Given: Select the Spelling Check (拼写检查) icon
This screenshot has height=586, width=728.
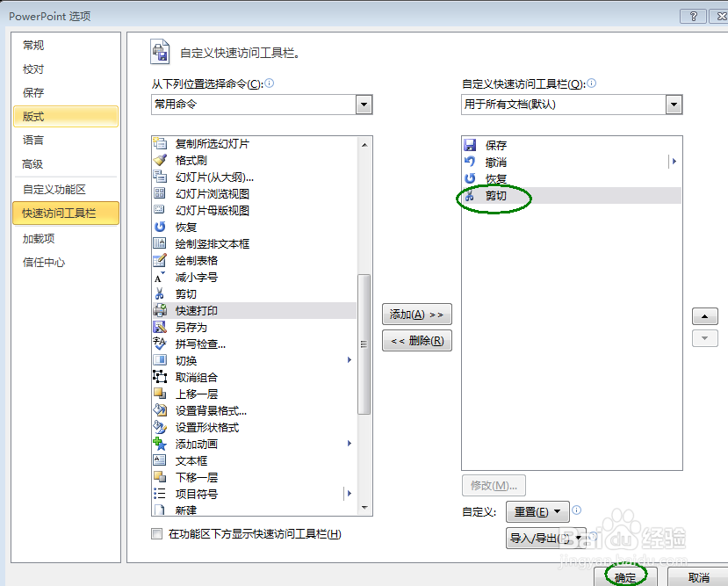Looking at the screenshot, I should tap(160, 344).
